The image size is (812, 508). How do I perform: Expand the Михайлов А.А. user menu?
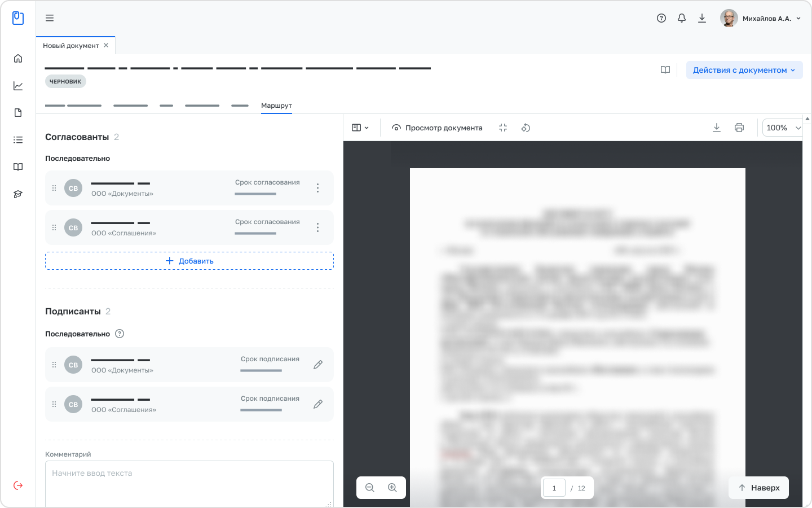coord(761,18)
